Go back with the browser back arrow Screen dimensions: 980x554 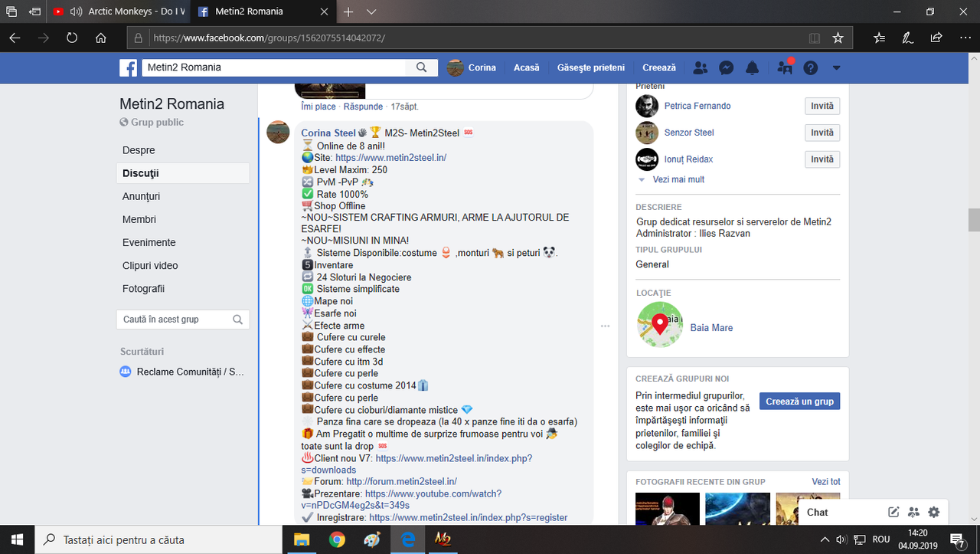tap(15, 38)
